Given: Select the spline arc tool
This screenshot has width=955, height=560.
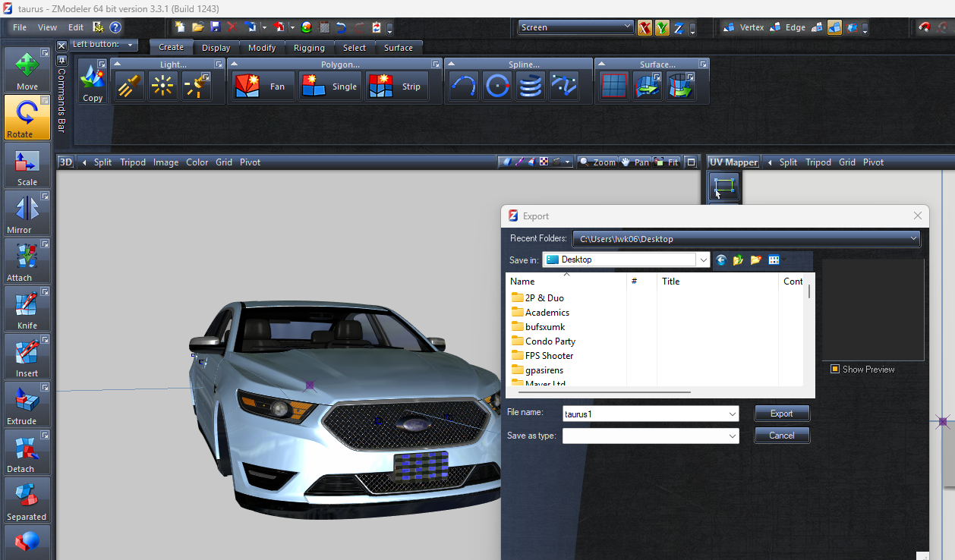Looking at the screenshot, I should [464, 87].
